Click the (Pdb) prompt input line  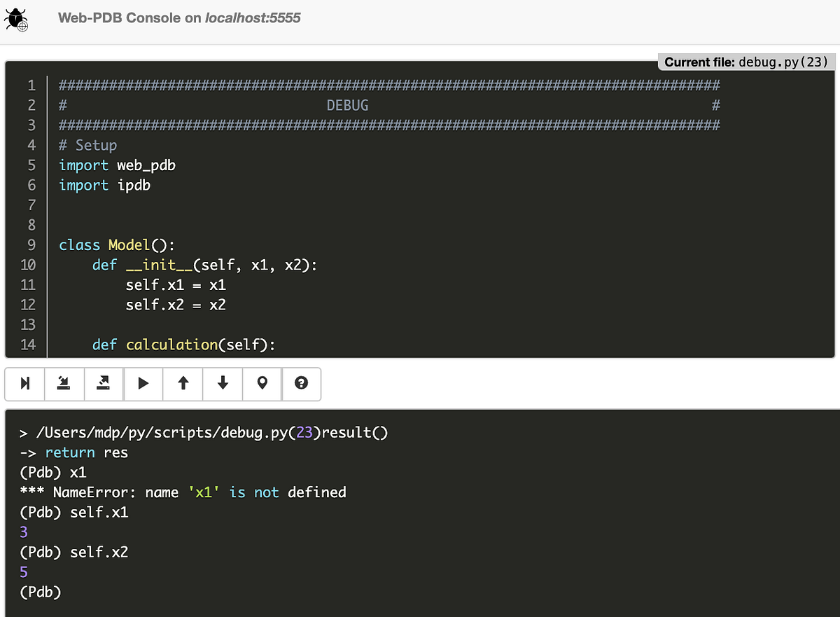tap(41, 592)
